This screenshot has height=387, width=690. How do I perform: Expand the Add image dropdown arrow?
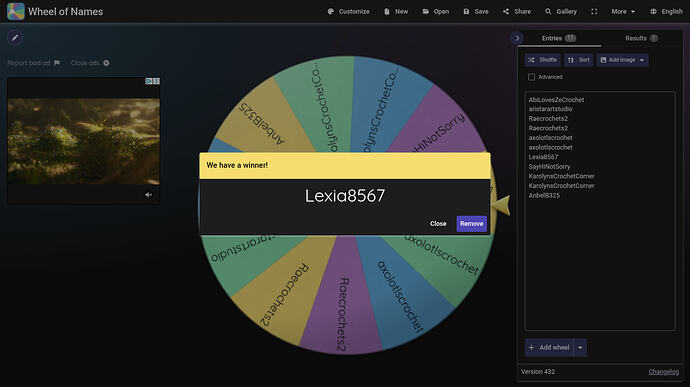point(642,60)
